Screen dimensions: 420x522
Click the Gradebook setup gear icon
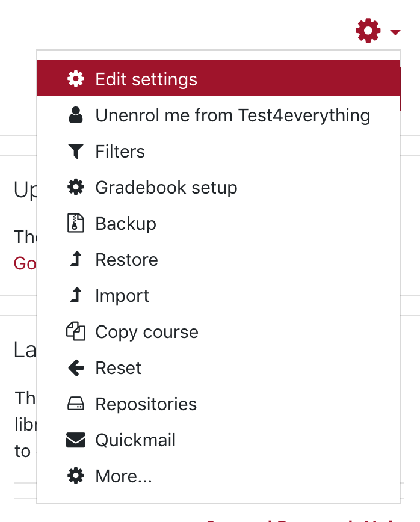[x=76, y=187]
